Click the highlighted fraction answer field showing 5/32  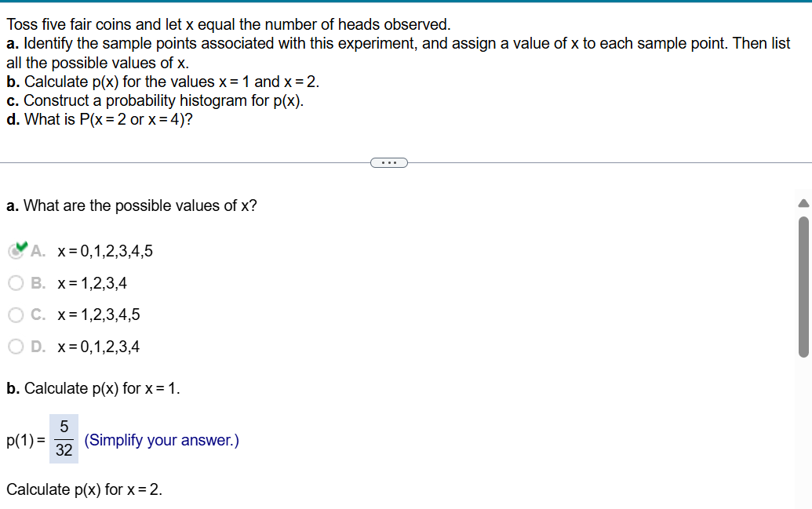point(63,439)
